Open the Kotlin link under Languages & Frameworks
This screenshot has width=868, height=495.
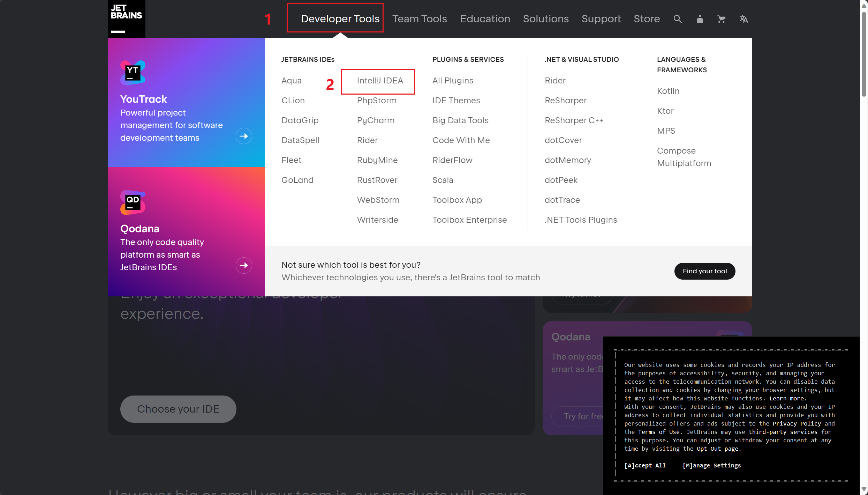pos(668,91)
